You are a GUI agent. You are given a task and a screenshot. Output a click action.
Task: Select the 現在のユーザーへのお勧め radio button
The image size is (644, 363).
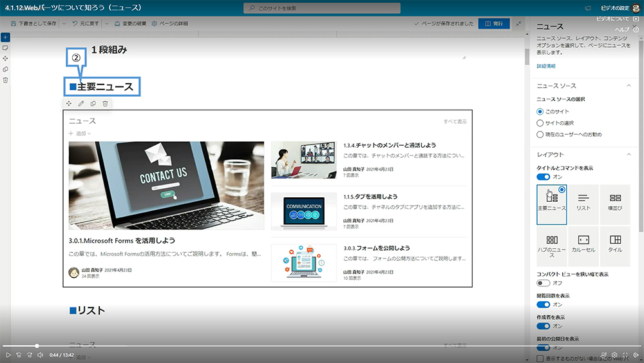tap(540, 134)
